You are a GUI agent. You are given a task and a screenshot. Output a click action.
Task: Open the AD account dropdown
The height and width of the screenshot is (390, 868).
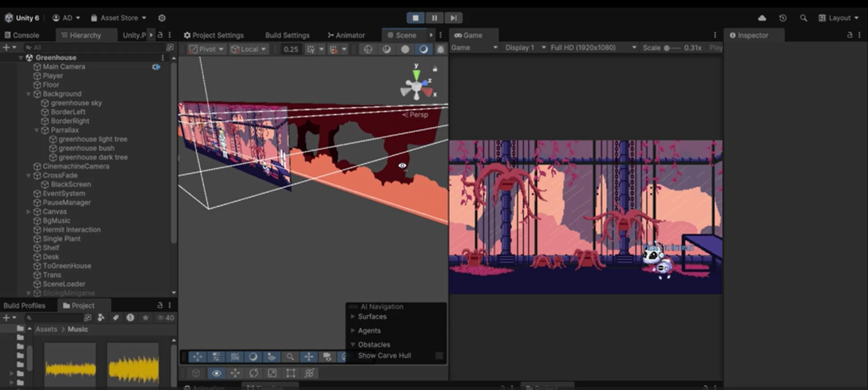pyautogui.click(x=66, y=18)
